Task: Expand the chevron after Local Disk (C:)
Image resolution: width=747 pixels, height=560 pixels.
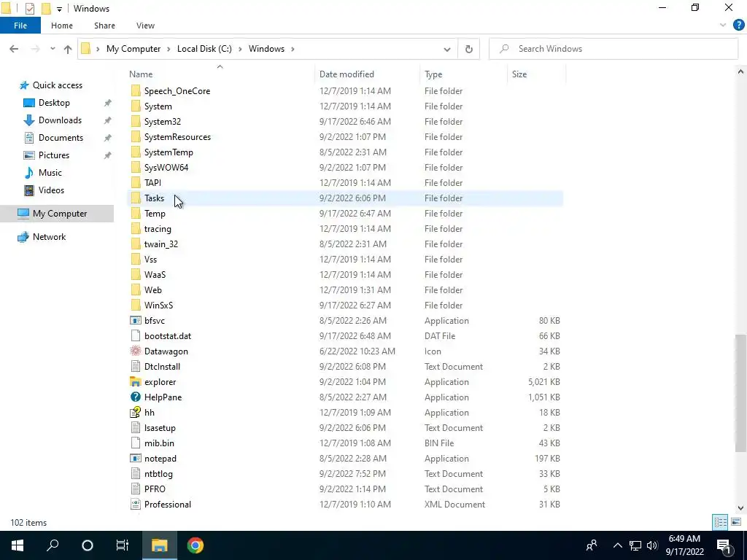Action: click(240, 49)
